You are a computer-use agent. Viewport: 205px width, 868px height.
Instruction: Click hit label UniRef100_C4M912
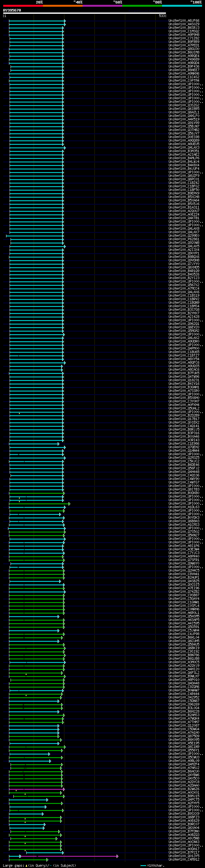(x=184, y=860)
